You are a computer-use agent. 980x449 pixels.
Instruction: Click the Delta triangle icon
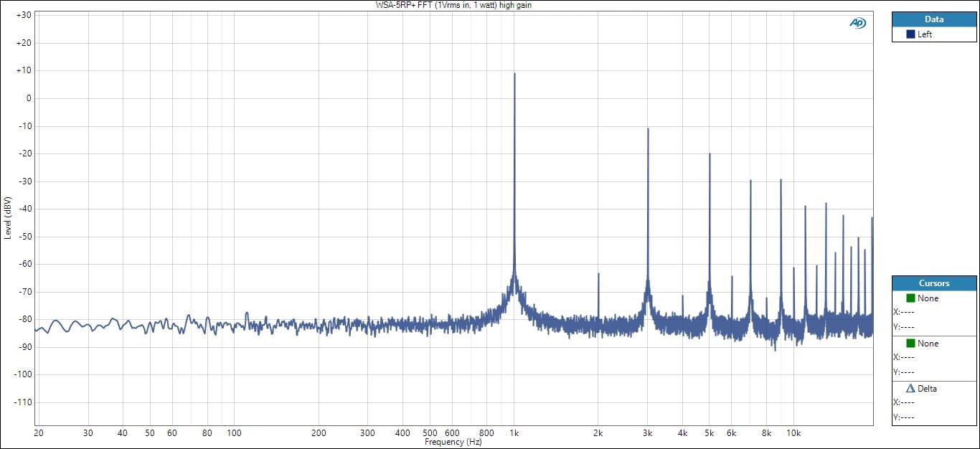tap(910, 389)
